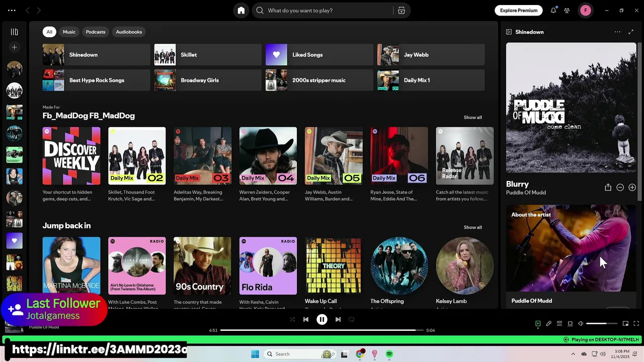Open Friend Activity icon
This screenshot has height=362, width=644.
567,11
